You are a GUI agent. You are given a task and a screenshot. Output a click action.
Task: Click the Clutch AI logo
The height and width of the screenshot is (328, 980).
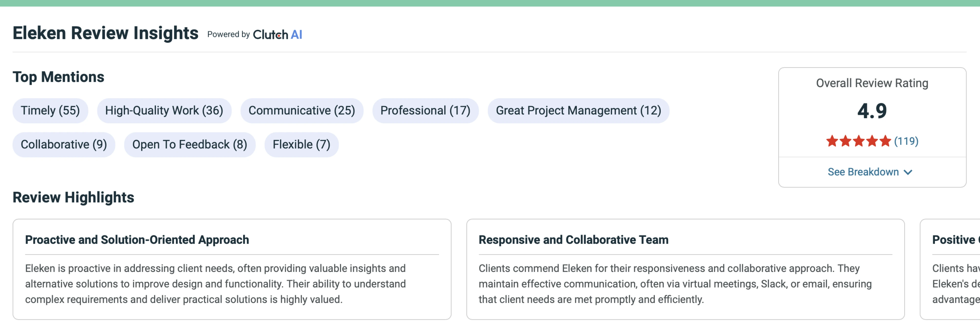point(277,34)
